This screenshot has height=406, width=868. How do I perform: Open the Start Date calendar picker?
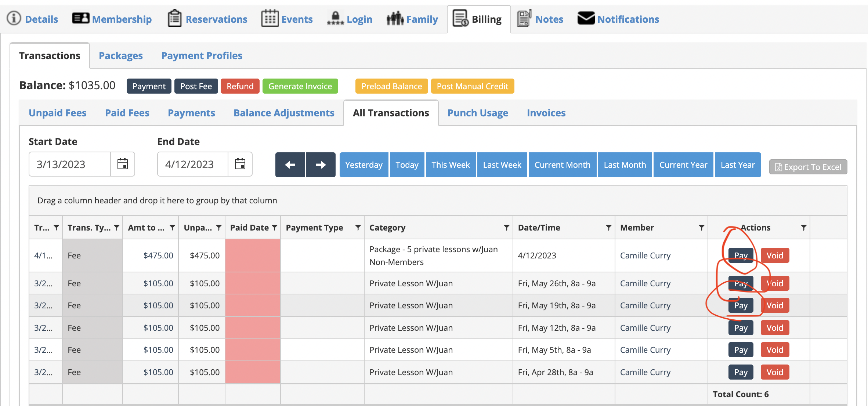(x=123, y=164)
